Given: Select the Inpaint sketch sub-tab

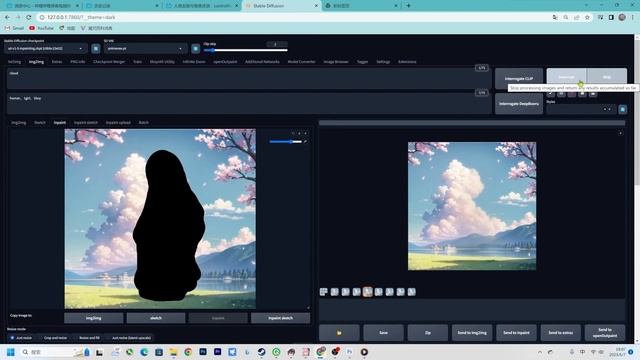Looking at the screenshot, I should (86, 122).
